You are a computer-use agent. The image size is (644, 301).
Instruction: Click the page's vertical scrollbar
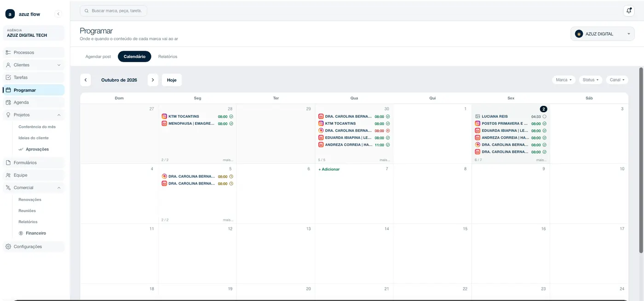pos(641,160)
